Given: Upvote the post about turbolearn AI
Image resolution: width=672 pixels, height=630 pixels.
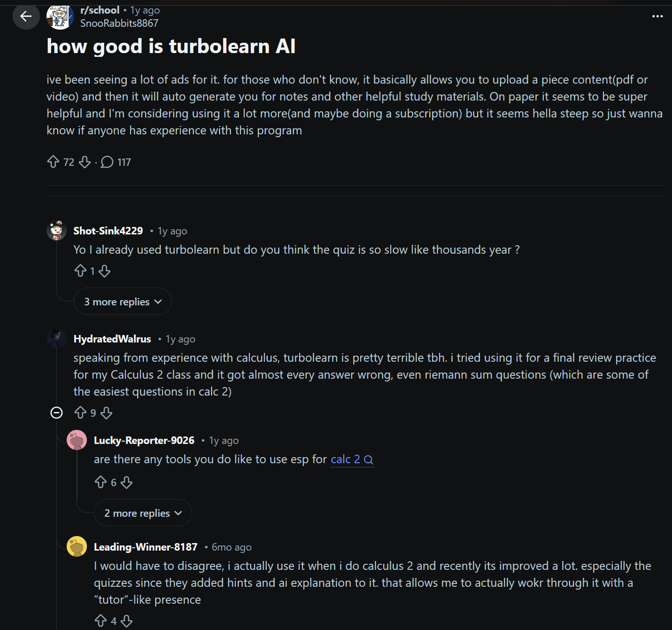Looking at the screenshot, I should point(54,162).
